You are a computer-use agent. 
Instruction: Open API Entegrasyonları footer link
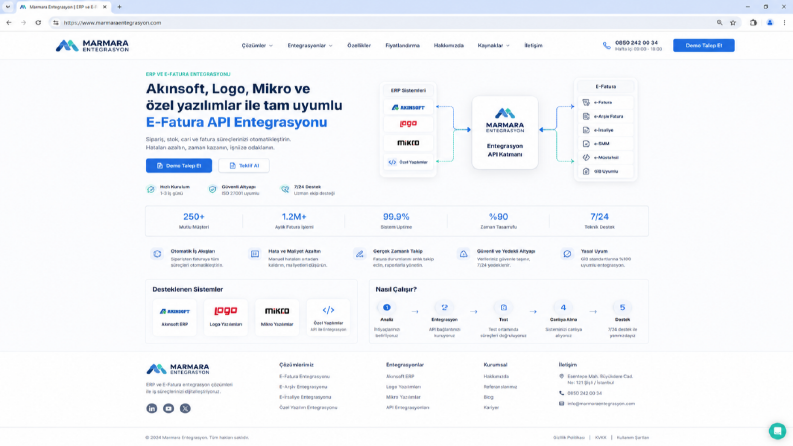[x=408, y=408]
